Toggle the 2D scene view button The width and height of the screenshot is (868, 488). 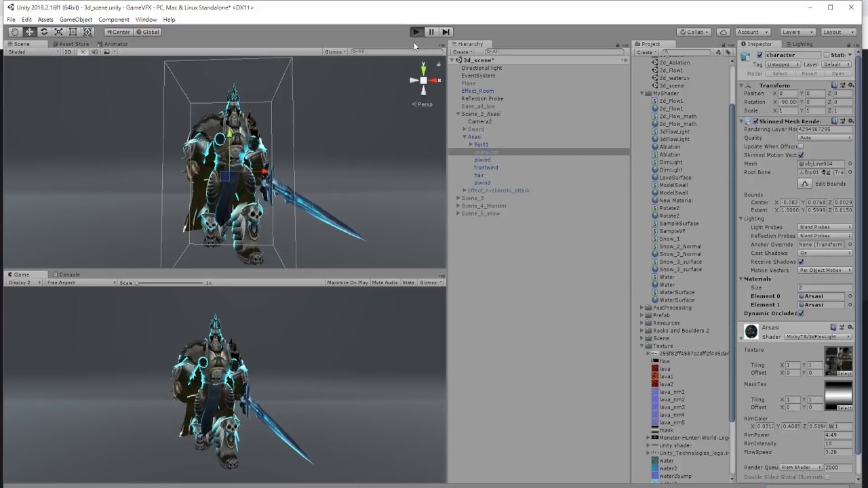[68, 52]
